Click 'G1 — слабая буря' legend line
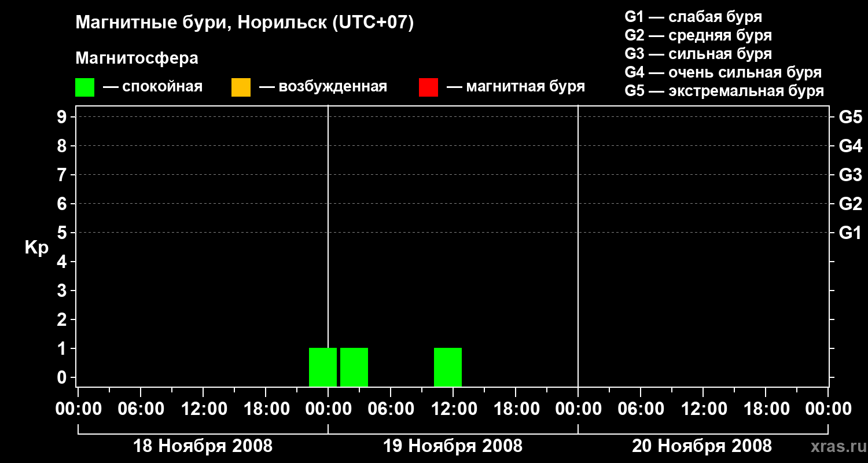 coord(693,17)
